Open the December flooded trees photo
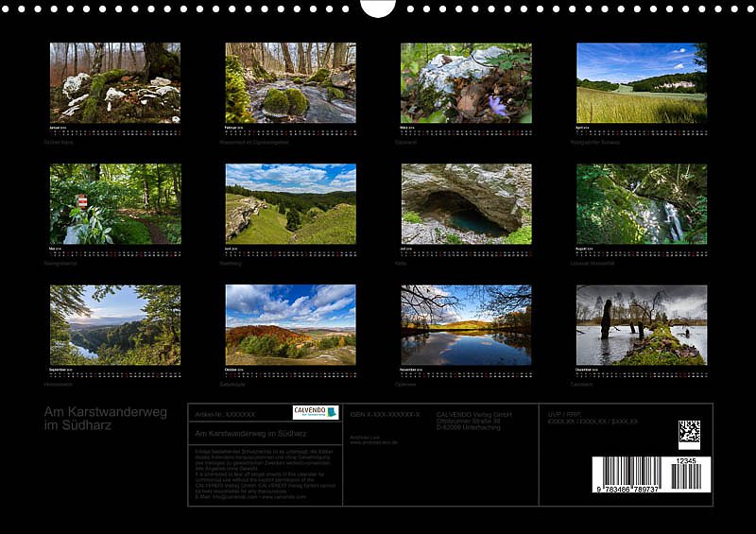756x534 pixels. (x=642, y=325)
